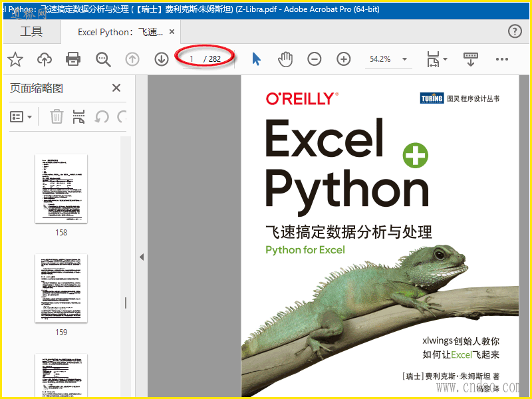Click the fit page width scrolling icon
The width and height of the screenshot is (532, 399).
coord(433,59)
